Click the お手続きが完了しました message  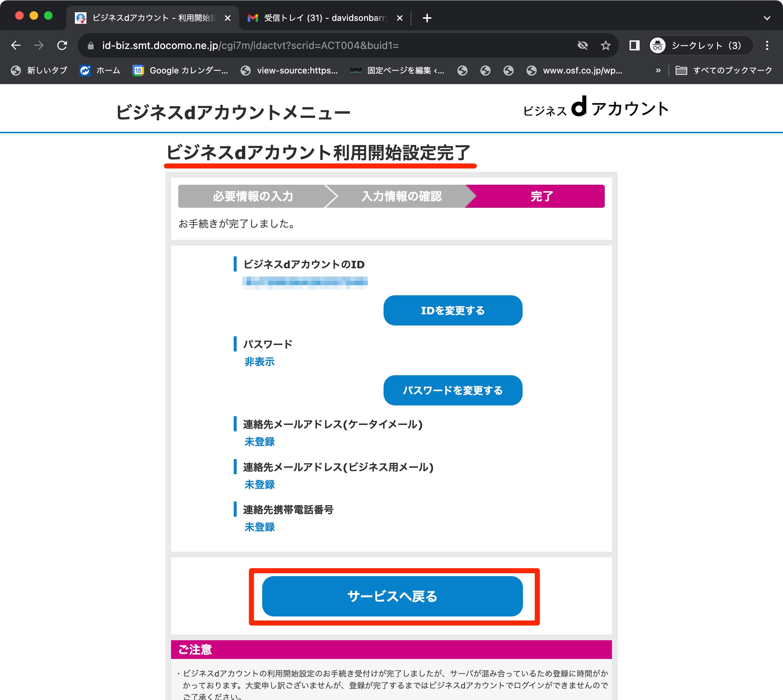coord(237,224)
